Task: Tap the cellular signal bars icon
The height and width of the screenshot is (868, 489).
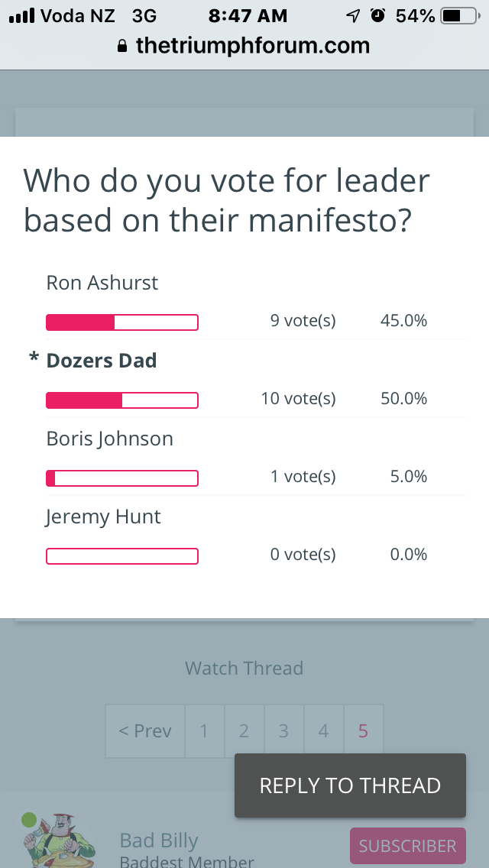Action: (x=22, y=16)
